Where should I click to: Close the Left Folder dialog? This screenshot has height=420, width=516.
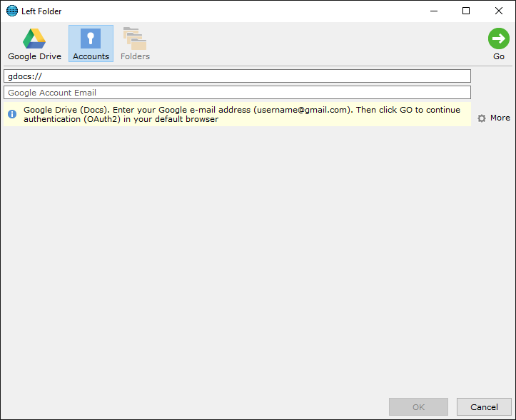click(x=499, y=11)
